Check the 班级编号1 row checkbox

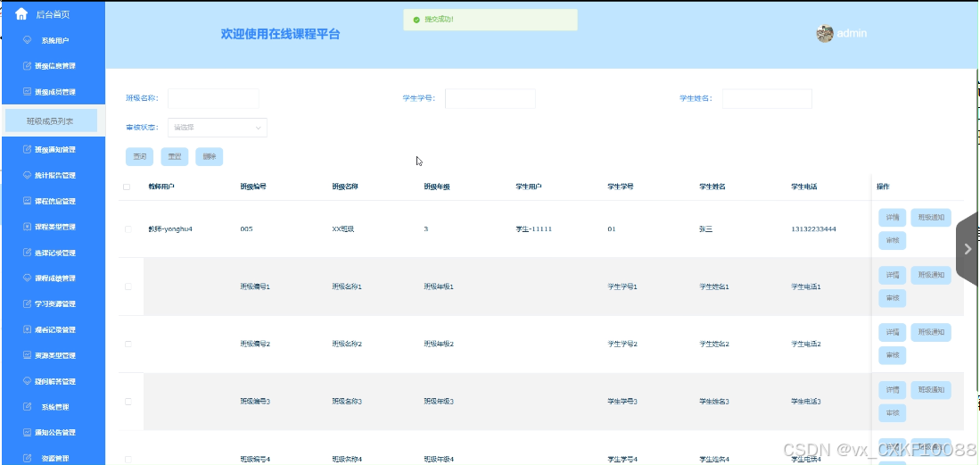coord(128,286)
